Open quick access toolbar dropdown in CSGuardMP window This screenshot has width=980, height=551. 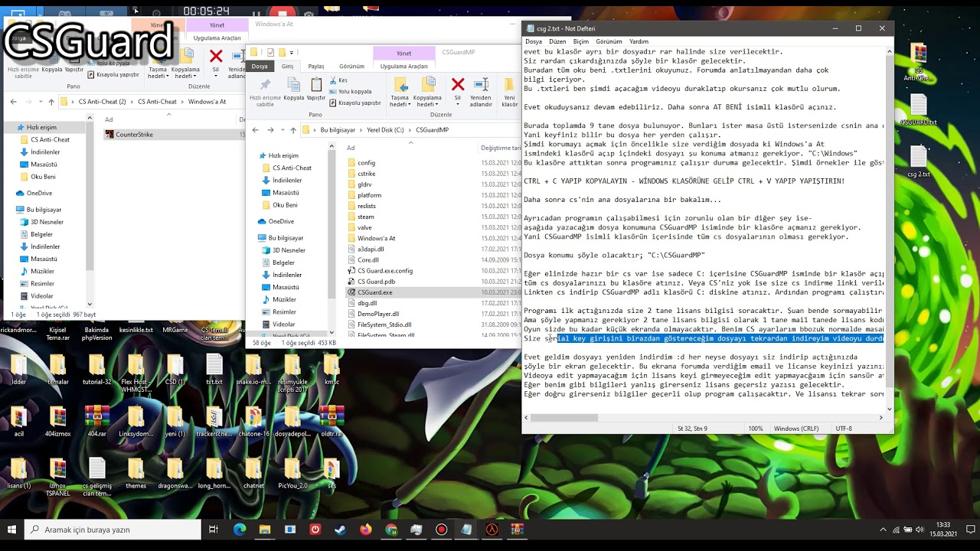[x=292, y=52]
